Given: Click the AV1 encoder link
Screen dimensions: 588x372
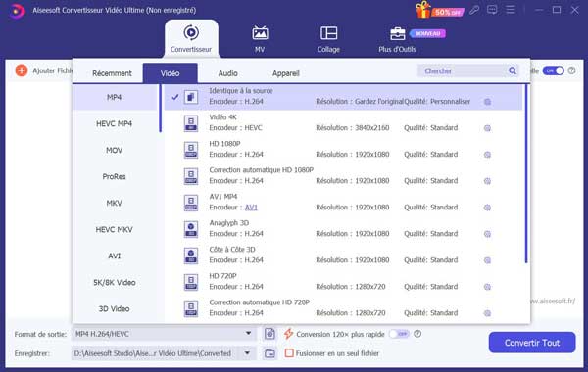Looking at the screenshot, I should click(x=251, y=208).
